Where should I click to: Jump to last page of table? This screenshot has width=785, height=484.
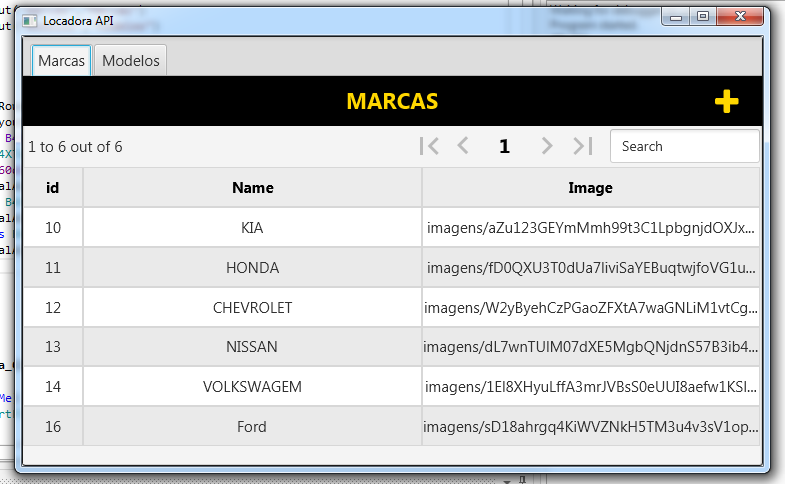(583, 146)
